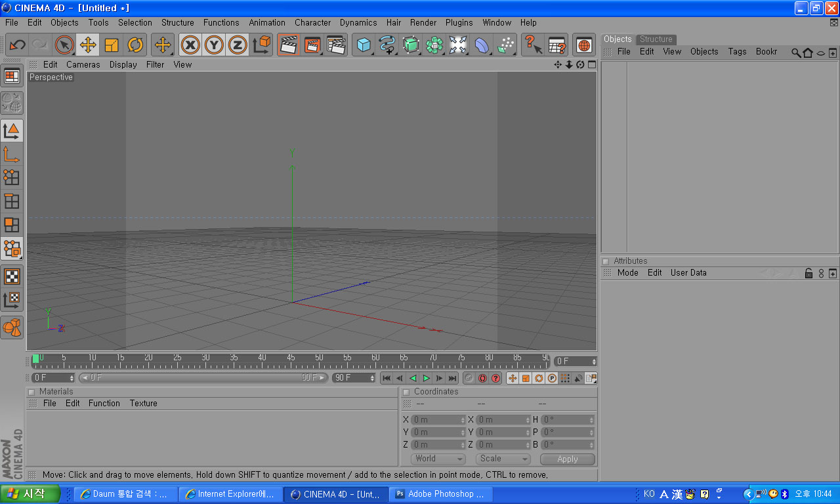Click frame 45 on the timeline ruler
The height and width of the screenshot is (504, 840).
[290, 360]
